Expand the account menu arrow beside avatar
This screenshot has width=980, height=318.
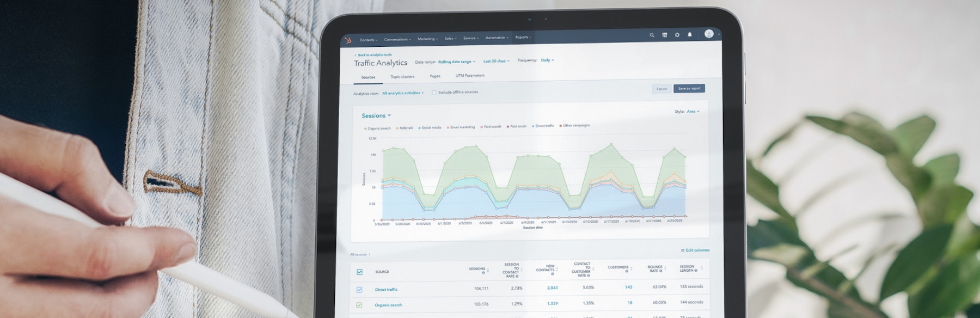pos(719,34)
